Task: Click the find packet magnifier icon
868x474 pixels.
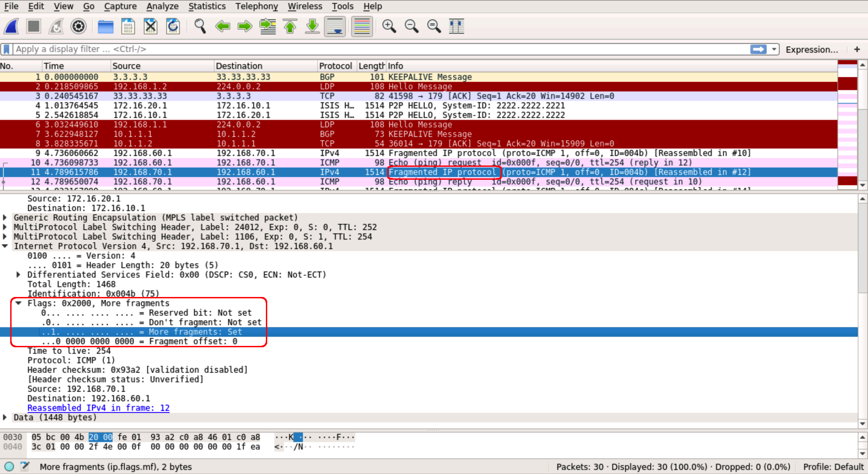Action: point(200,27)
